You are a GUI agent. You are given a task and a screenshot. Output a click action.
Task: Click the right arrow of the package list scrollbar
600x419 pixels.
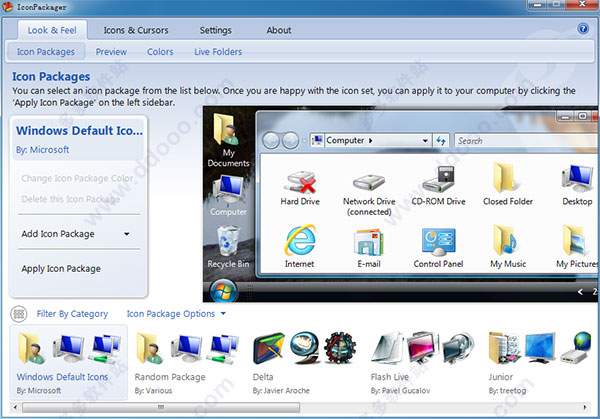[x=585, y=408]
